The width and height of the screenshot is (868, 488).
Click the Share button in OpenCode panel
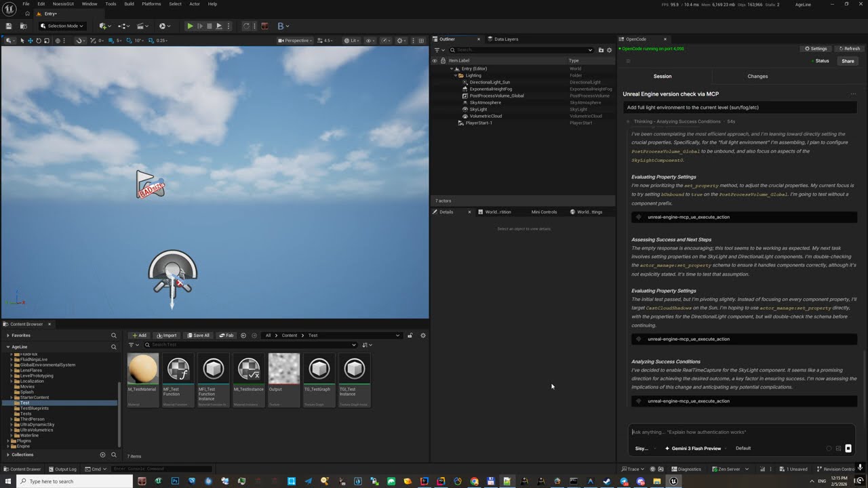(x=848, y=61)
